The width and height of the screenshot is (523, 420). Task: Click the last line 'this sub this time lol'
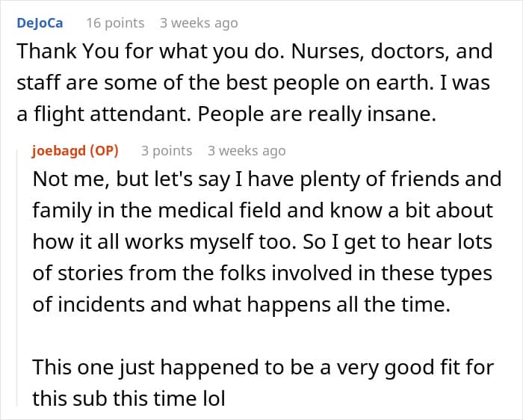(129, 398)
